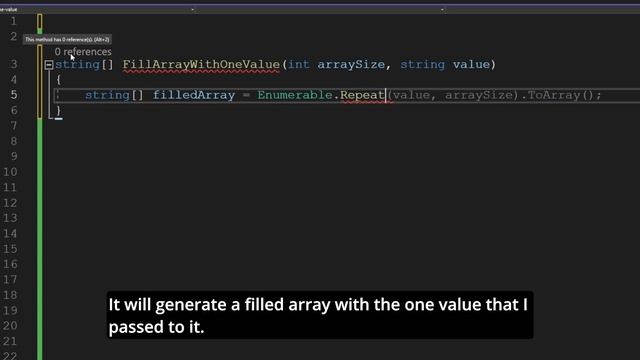640x360 pixels.
Task: Select line number 20 in gutter
Action: (11, 325)
